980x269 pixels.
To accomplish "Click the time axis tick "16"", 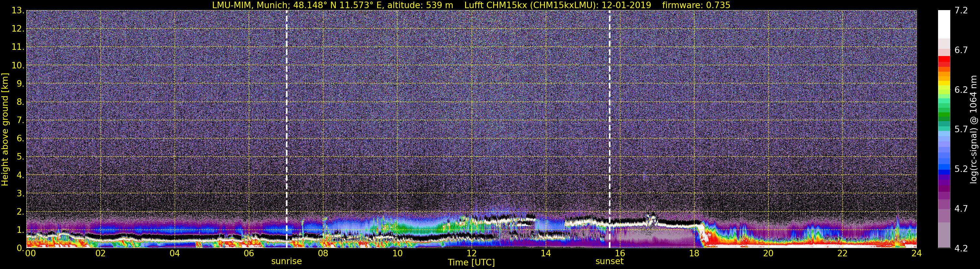I will point(620,254).
